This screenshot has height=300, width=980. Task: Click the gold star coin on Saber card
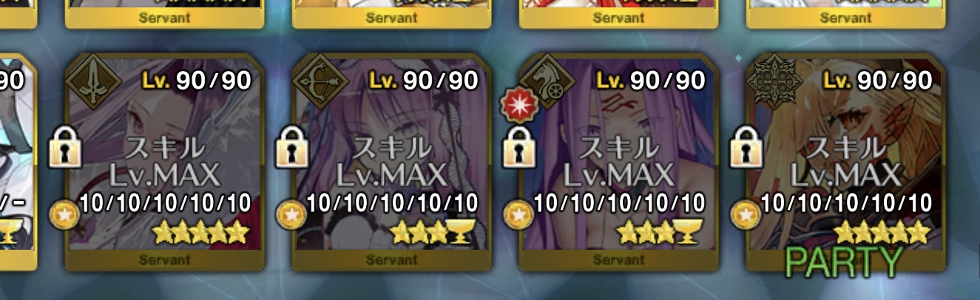pyautogui.click(x=63, y=214)
